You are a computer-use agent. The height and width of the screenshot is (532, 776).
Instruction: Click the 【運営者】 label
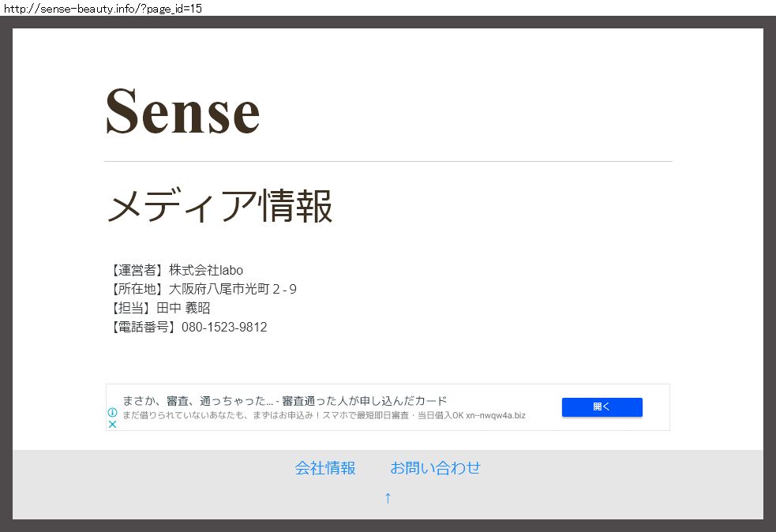[x=137, y=270]
